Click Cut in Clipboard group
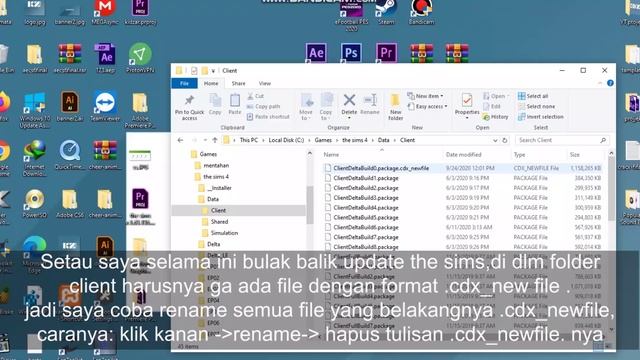 pyautogui.click(x=256, y=96)
